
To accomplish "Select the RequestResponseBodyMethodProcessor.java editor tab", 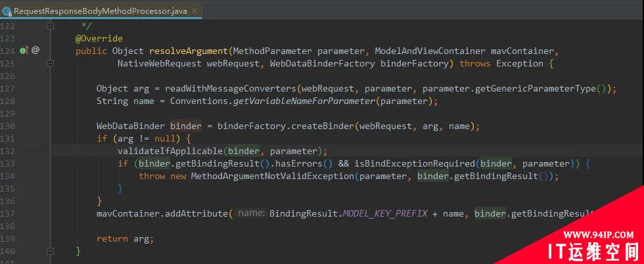I will (100, 11).
